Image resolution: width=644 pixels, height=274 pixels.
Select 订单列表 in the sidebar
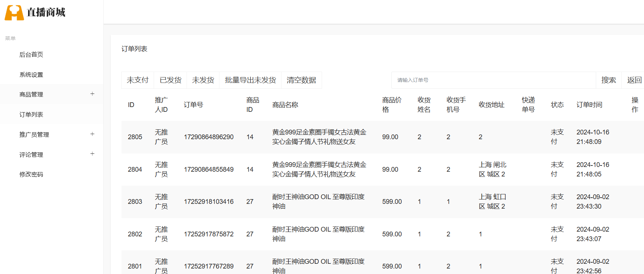coord(31,114)
